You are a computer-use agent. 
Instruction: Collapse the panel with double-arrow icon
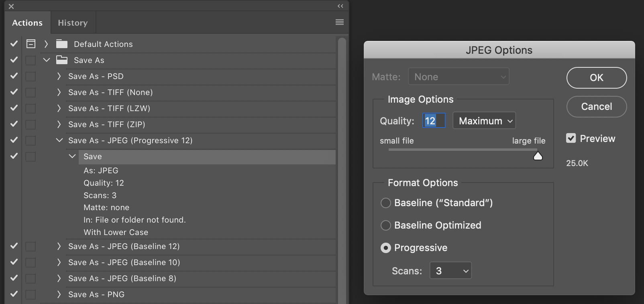[340, 6]
